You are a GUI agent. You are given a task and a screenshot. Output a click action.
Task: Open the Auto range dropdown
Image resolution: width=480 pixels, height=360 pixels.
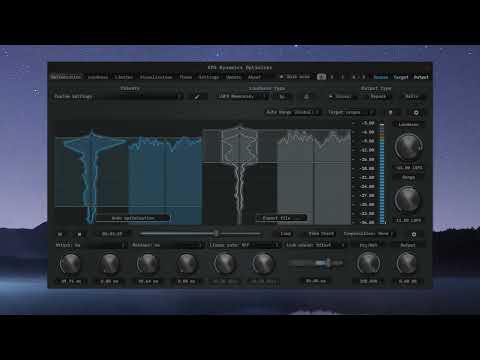click(292, 112)
